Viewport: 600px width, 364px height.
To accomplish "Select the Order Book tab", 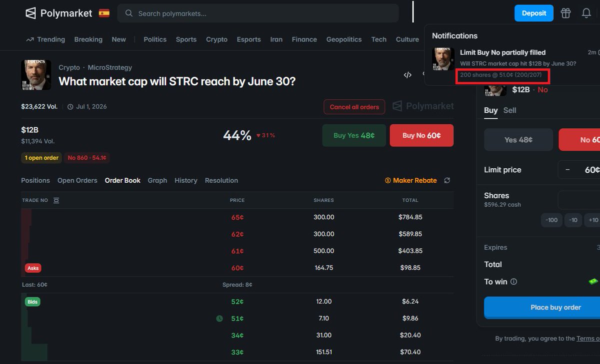I will [x=122, y=180].
